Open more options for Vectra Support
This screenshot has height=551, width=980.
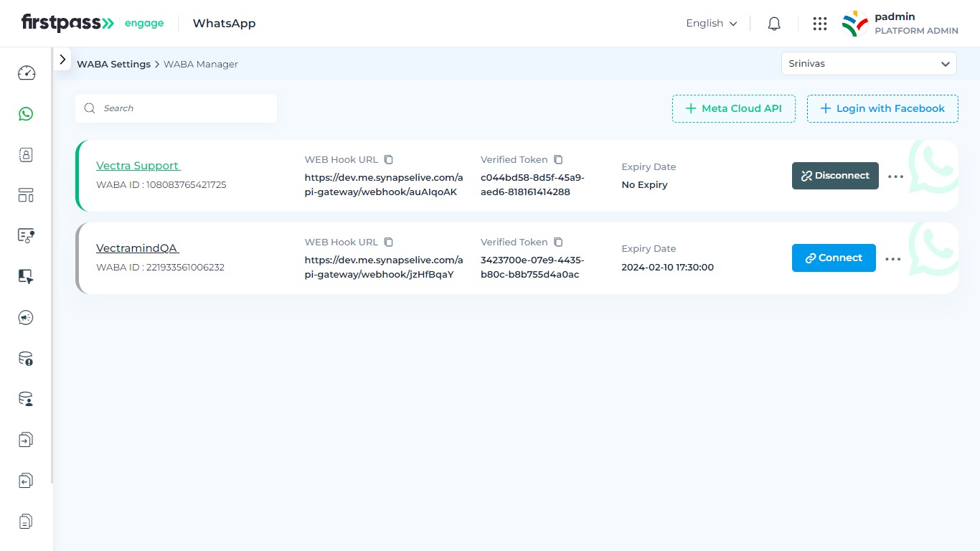point(895,176)
